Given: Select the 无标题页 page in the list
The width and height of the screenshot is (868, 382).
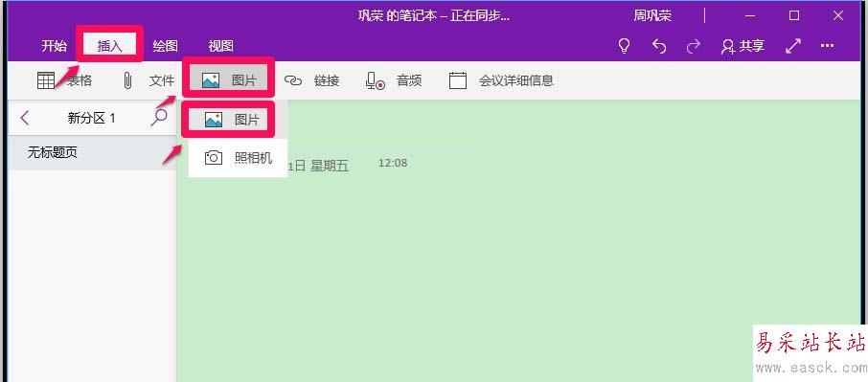Looking at the screenshot, I should point(92,152).
